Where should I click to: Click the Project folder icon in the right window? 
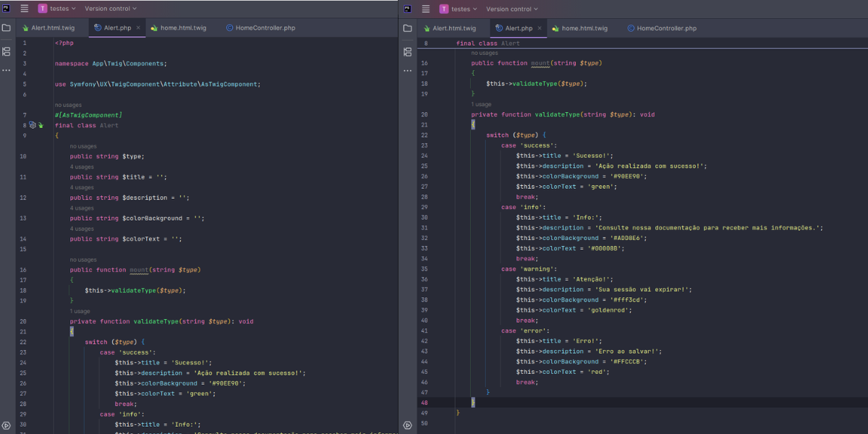tap(407, 27)
